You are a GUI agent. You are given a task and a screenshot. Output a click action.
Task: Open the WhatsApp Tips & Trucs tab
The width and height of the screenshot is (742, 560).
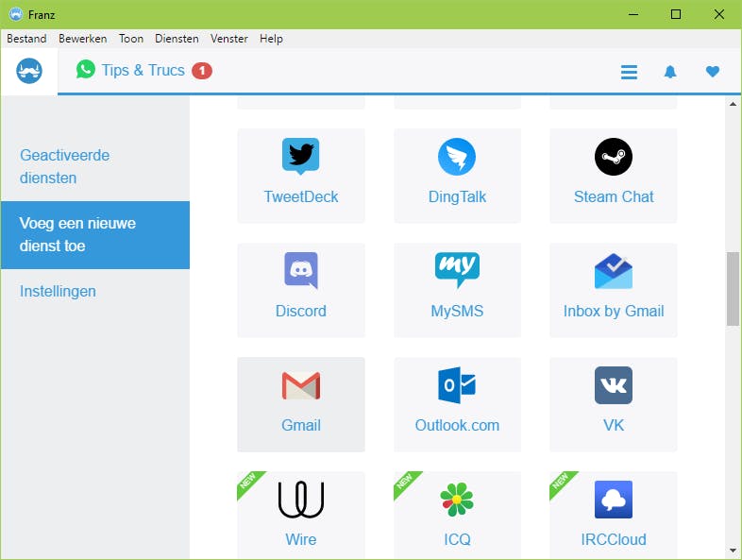point(143,71)
